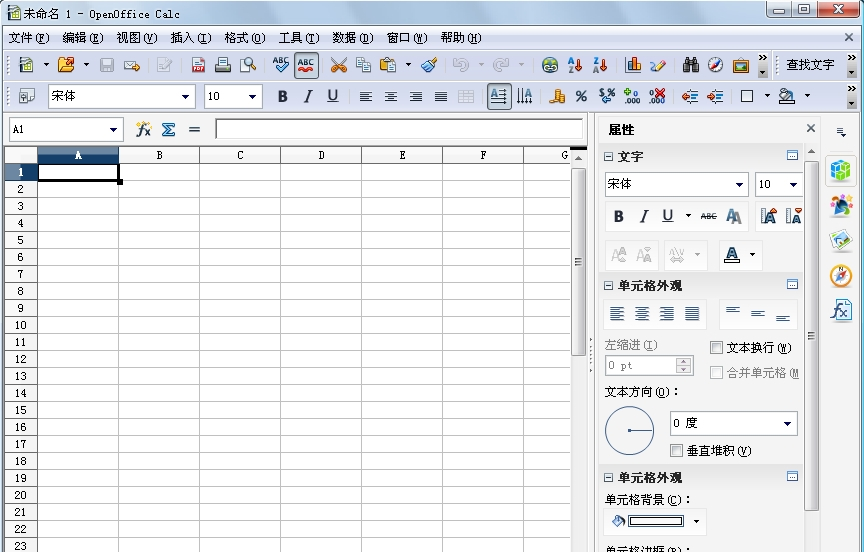
Task: Toggle Underline in the formatting toolbar
Action: click(x=332, y=96)
